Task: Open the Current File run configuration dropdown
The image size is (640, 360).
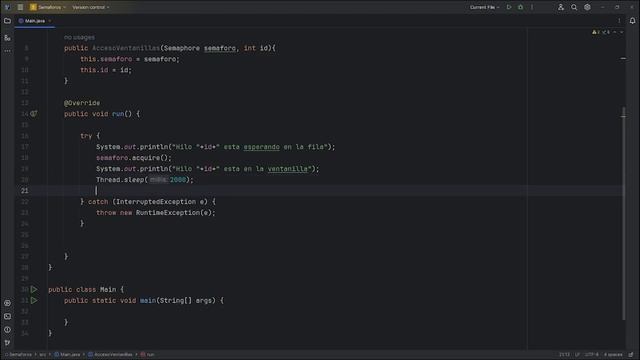Action: [484, 7]
